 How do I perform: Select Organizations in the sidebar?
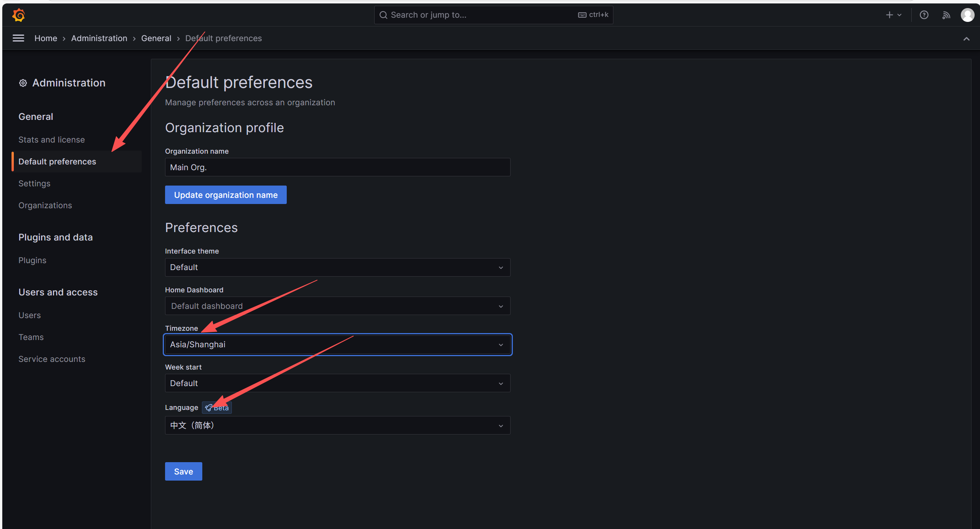pyautogui.click(x=45, y=206)
